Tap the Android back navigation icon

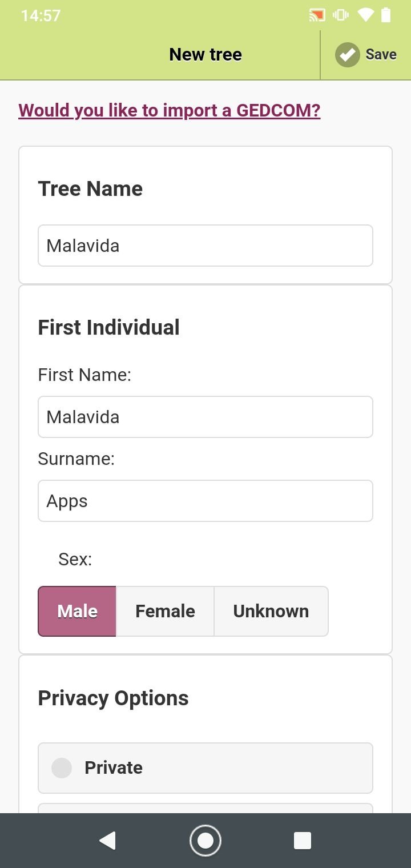[107, 840]
